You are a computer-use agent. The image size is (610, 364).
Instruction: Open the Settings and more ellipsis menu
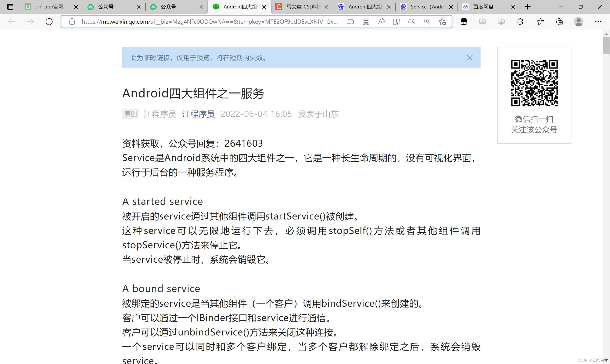(598, 22)
